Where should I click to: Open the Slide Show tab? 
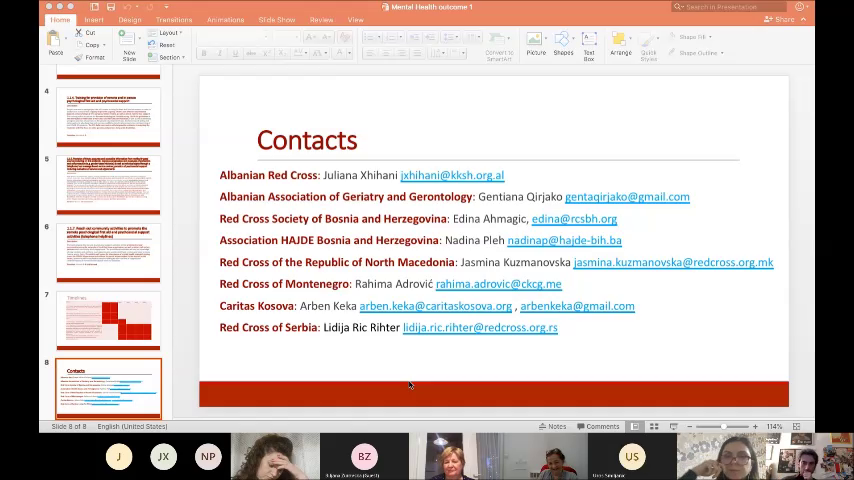point(277,20)
